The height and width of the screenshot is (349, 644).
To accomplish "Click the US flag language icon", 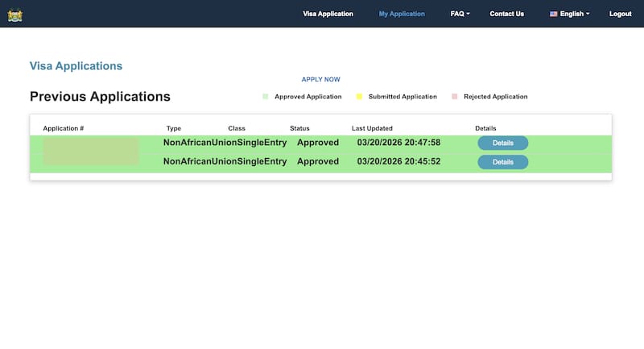I will click(x=554, y=14).
